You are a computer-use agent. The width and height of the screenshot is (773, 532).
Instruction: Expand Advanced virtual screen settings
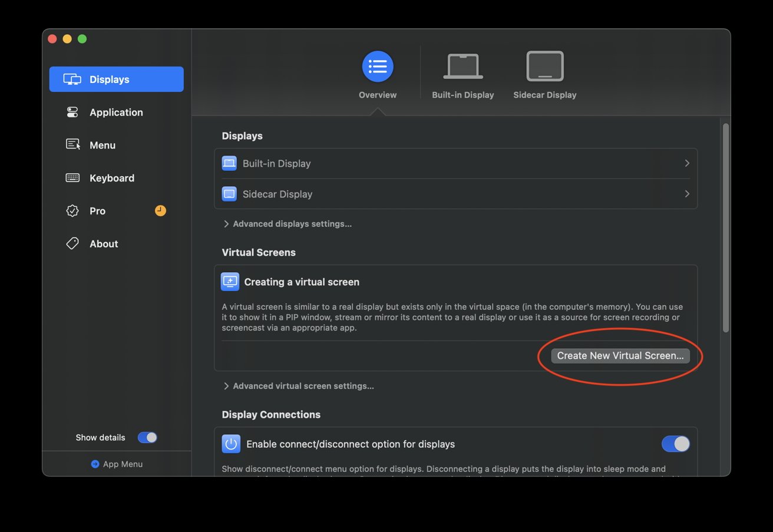pyautogui.click(x=298, y=386)
